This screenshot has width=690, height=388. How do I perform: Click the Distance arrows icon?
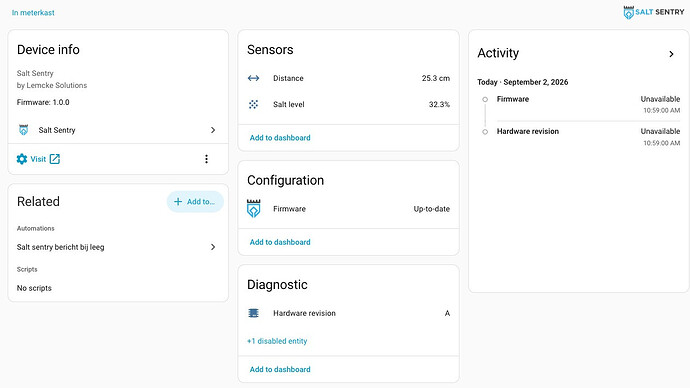pyautogui.click(x=253, y=78)
